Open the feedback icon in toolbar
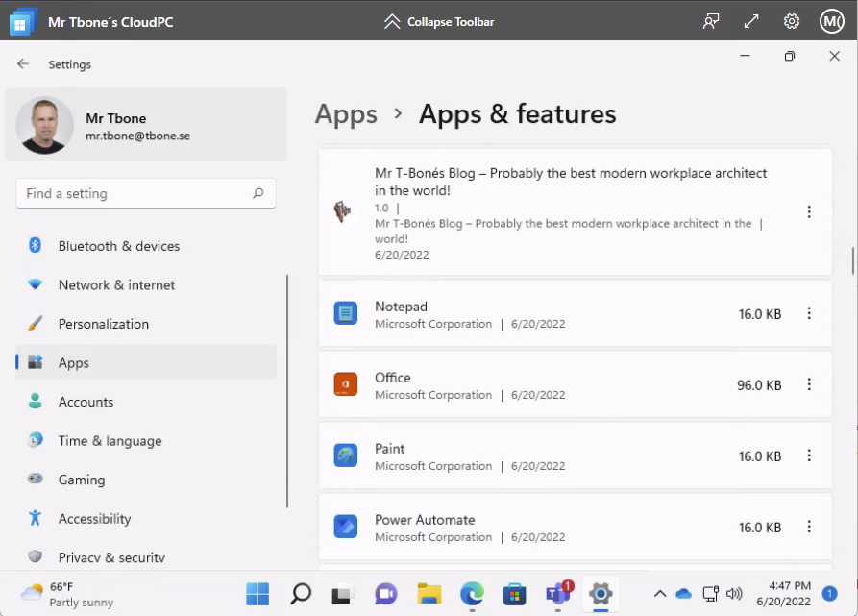The height and width of the screenshot is (616, 858). tap(711, 22)
